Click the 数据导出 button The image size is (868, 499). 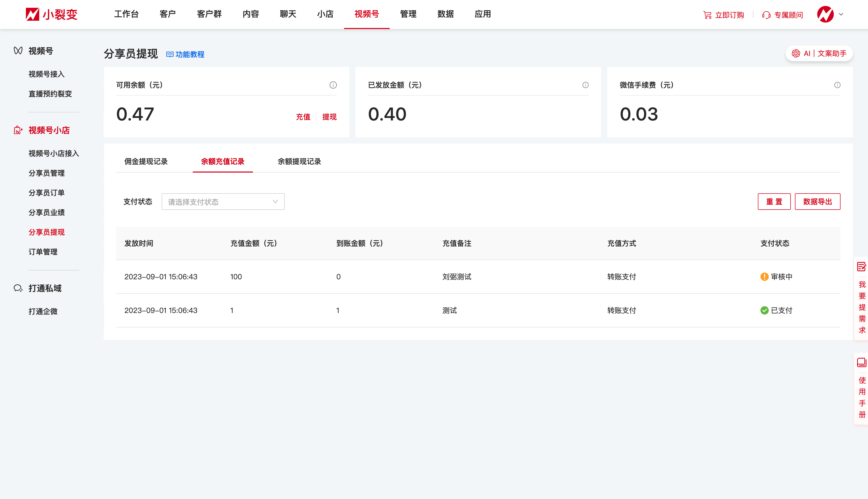818,202
